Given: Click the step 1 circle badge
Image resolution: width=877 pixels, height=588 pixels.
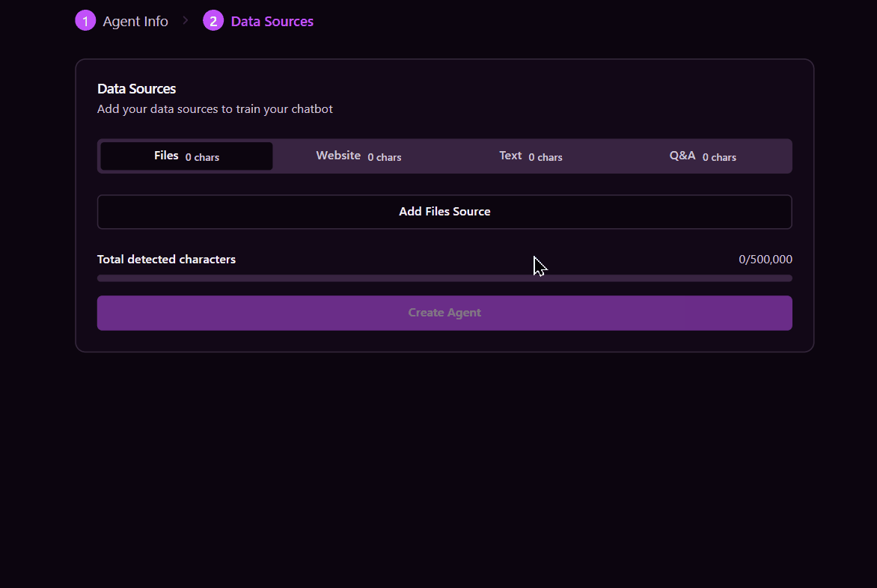Looking at the screenshot, I should 85,21.
